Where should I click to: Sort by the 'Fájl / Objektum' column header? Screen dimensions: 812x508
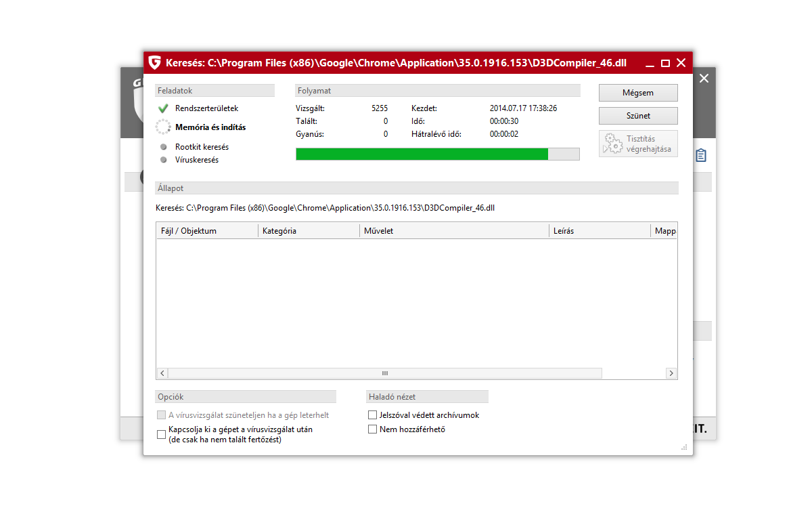click(x=207, y=231)
